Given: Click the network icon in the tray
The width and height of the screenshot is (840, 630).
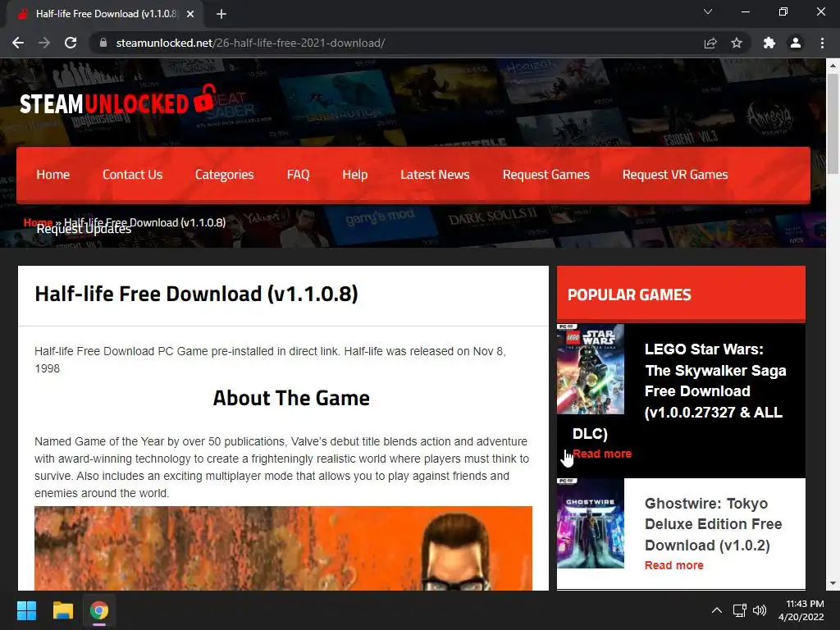Looking at the screenshot, I should [x=740, y=610].
